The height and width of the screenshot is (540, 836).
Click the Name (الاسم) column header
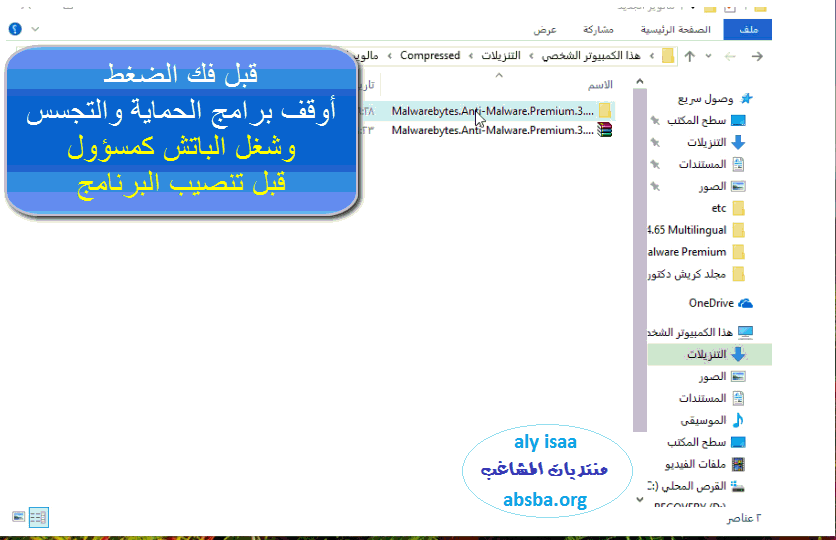click(600, 85)
